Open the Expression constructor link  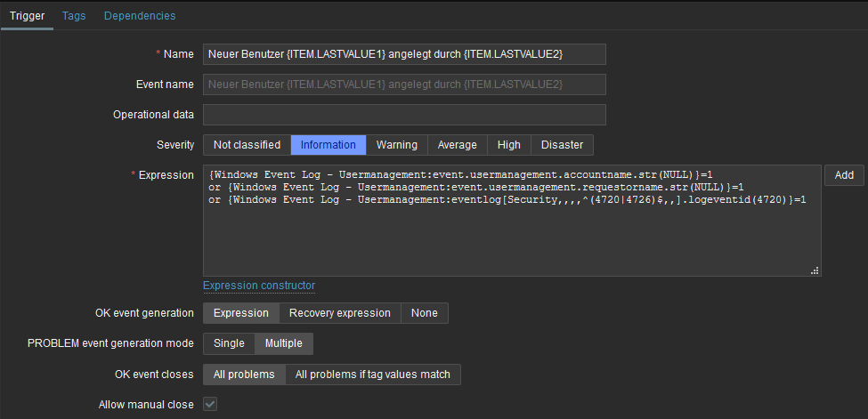(x=259, y=286)
